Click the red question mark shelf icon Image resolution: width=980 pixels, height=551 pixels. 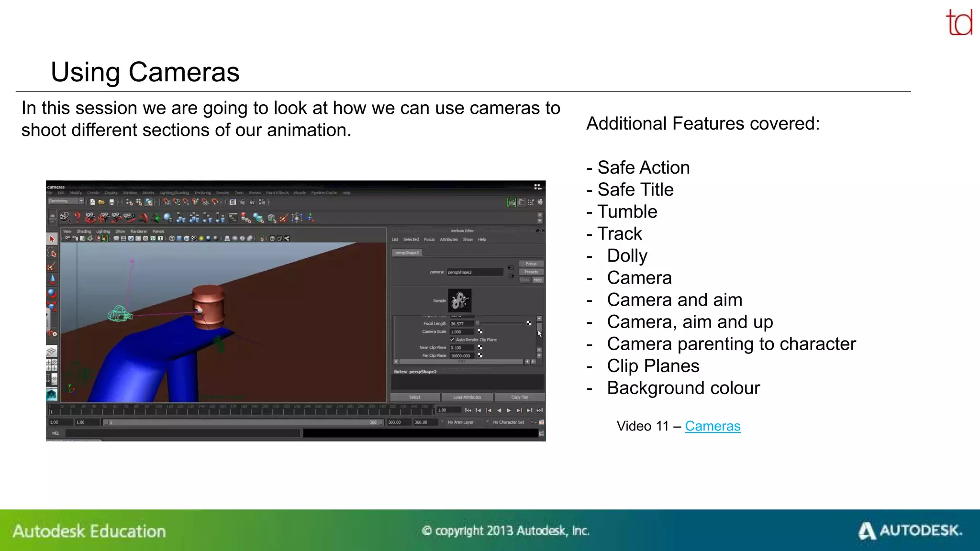coord(77,218)
